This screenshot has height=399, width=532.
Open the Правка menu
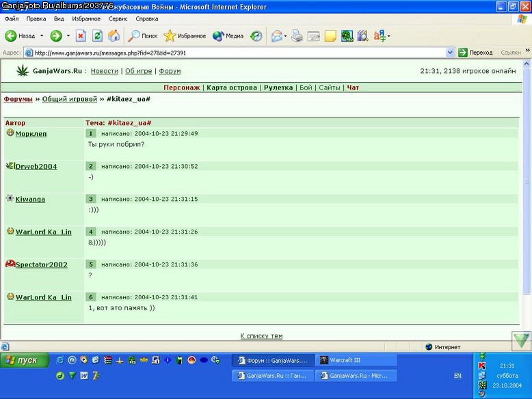pyautogui.click(x=36, y=18)
